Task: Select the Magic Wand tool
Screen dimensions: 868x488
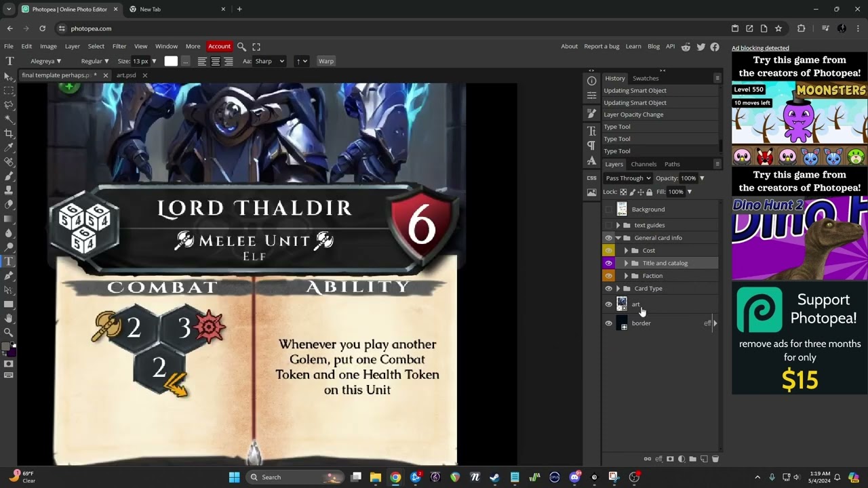Action: (9, 119)
